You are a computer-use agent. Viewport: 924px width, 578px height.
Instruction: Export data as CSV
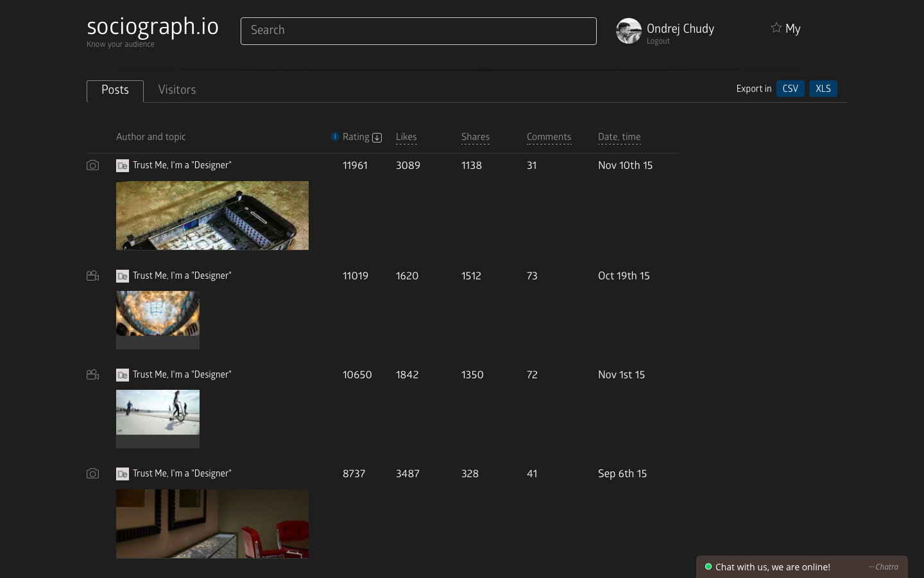[x=791, y=89]
